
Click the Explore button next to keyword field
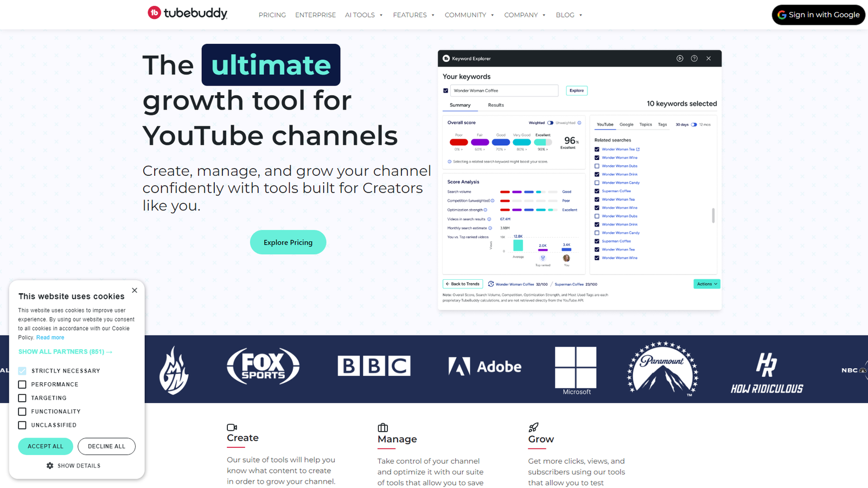577,91
